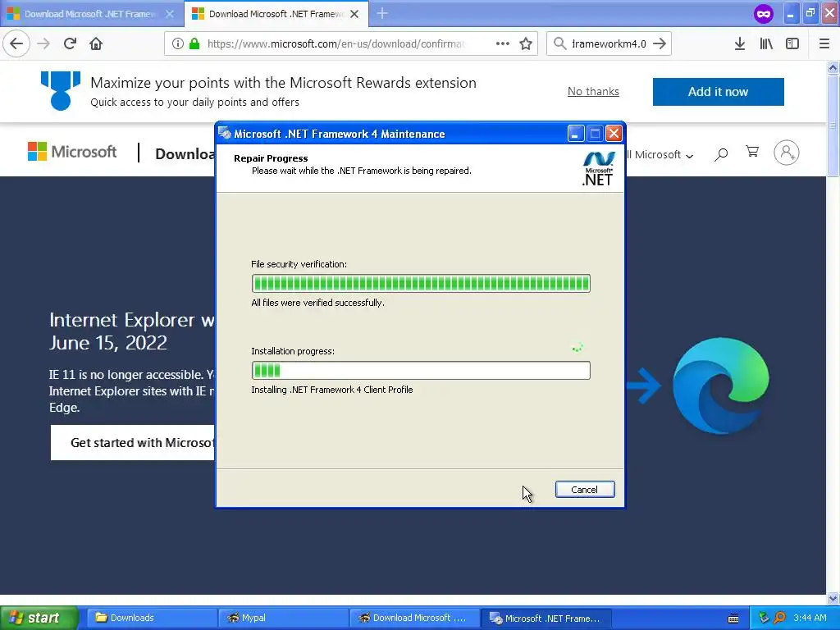Click the Microsoft logo on the page
The height and width of the screenshot is (630, 840).
point(72,152)
